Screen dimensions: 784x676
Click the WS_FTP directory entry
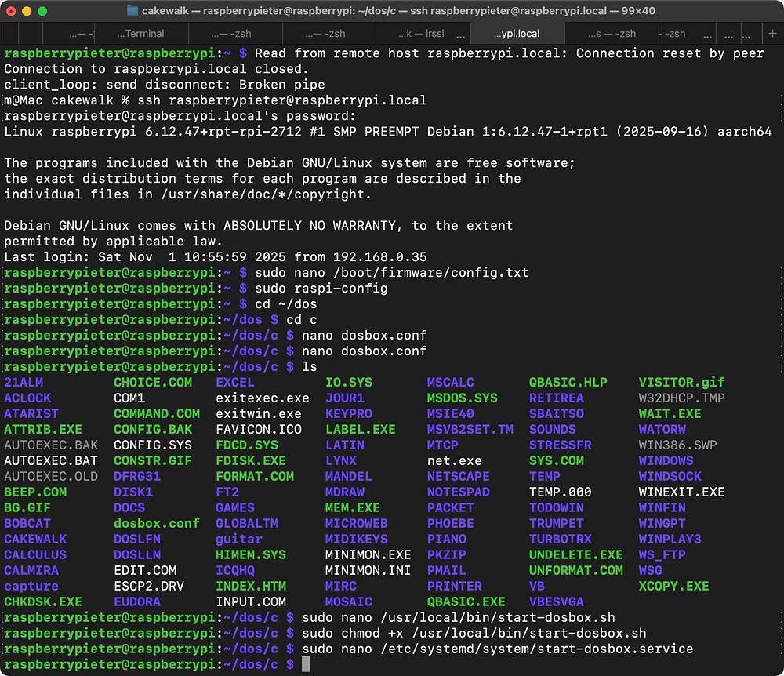[662, 555]
